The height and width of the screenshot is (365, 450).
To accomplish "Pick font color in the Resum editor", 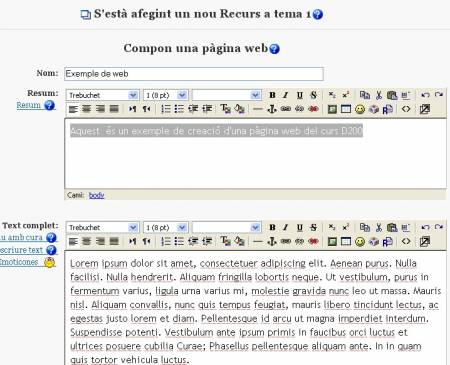I will pyautogui.click(x=226, y=109).
